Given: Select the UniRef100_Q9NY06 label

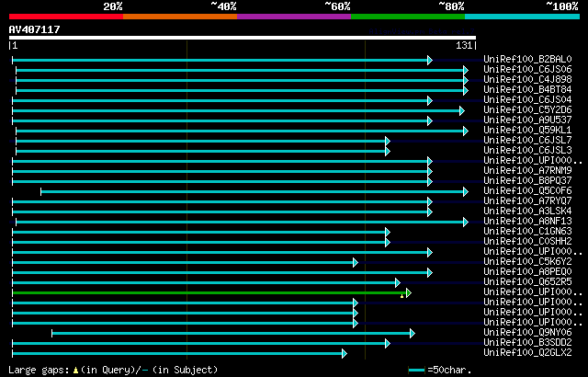Looking at the screenshot, I should tap(527, 333).
